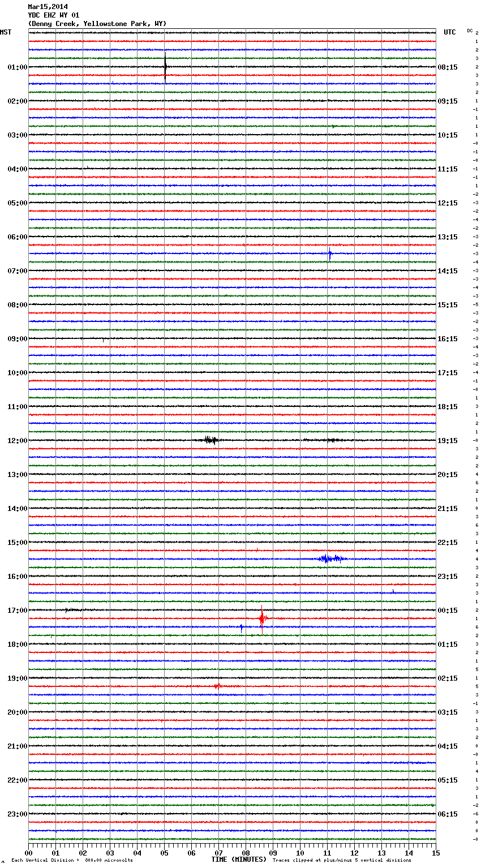
Task: Select the 21:00 MST time label
Action: tap(18, 746)
